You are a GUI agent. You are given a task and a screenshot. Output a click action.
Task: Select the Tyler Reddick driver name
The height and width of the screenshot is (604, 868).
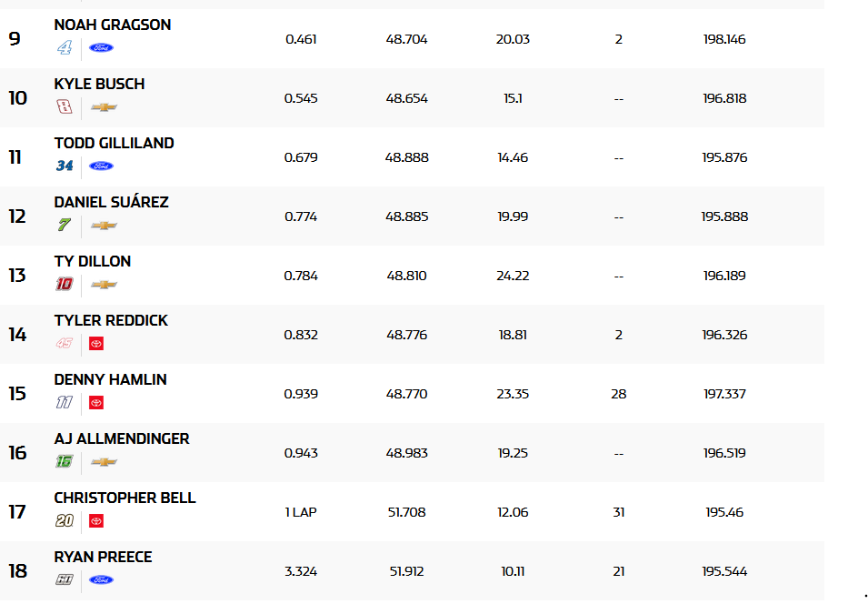pos(111,321)
